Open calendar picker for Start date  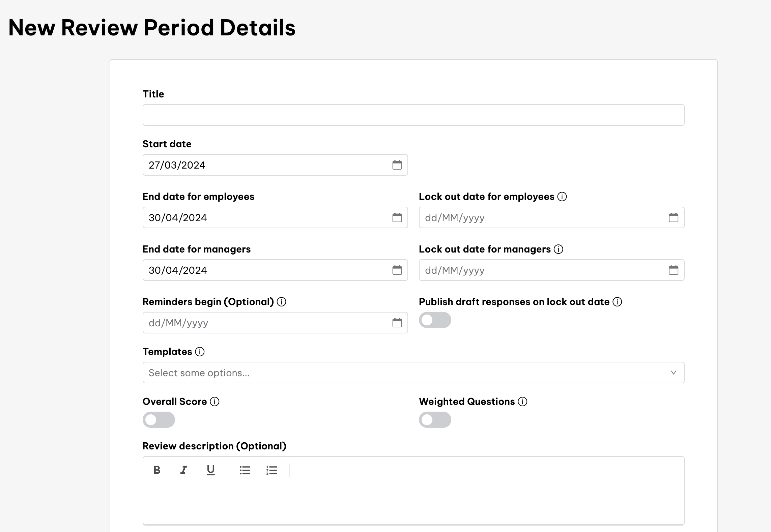[397, 165]
